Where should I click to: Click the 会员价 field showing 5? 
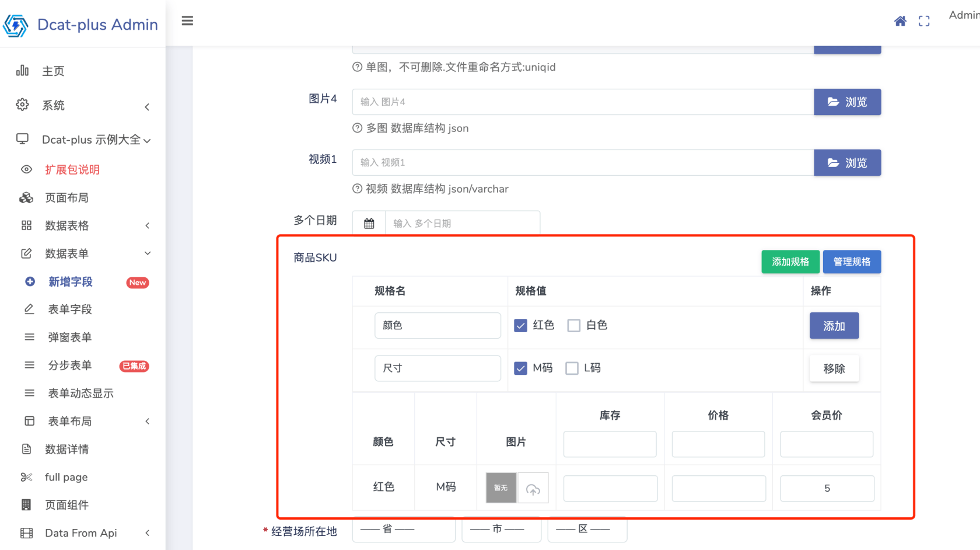(827, 488)
